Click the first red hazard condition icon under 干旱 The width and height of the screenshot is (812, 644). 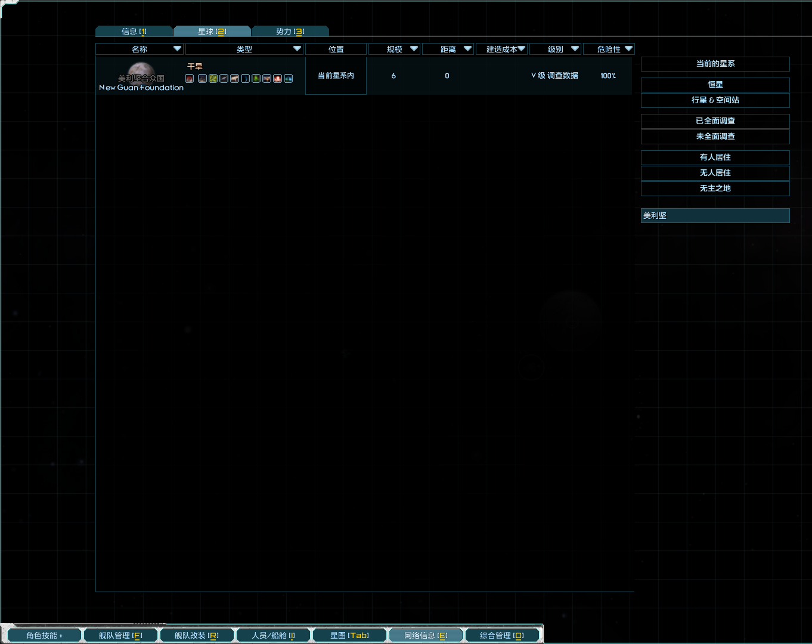click(189, 78)
